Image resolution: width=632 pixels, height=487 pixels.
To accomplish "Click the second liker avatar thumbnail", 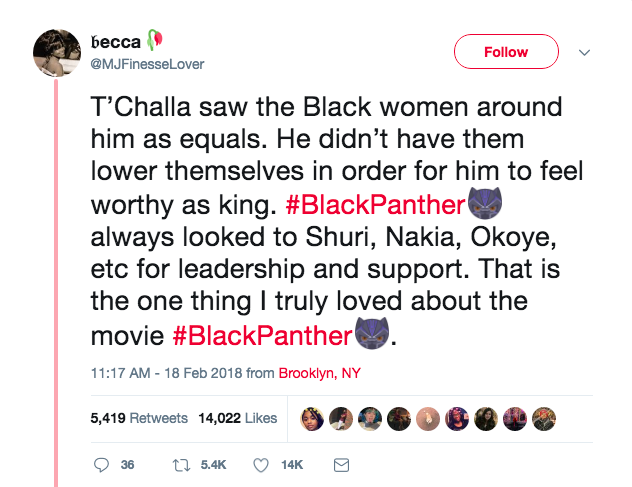I will click(341, 418).
